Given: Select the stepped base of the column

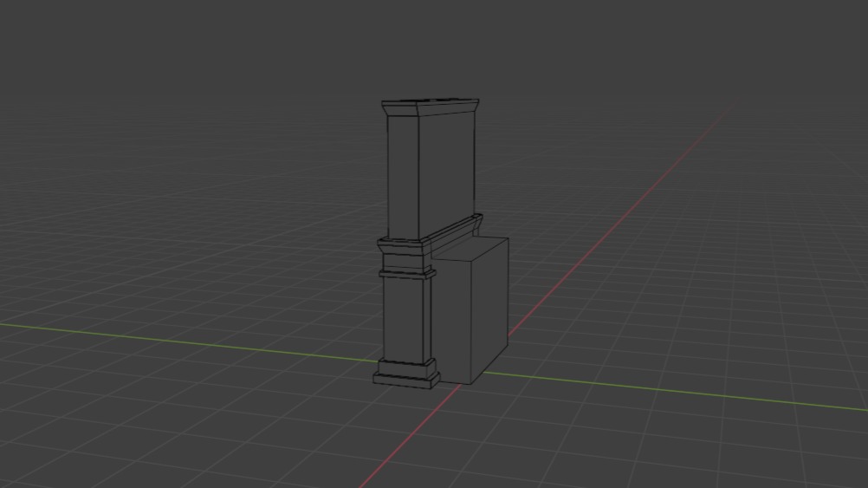Looking at the screenshot, I should coord(407,374).
